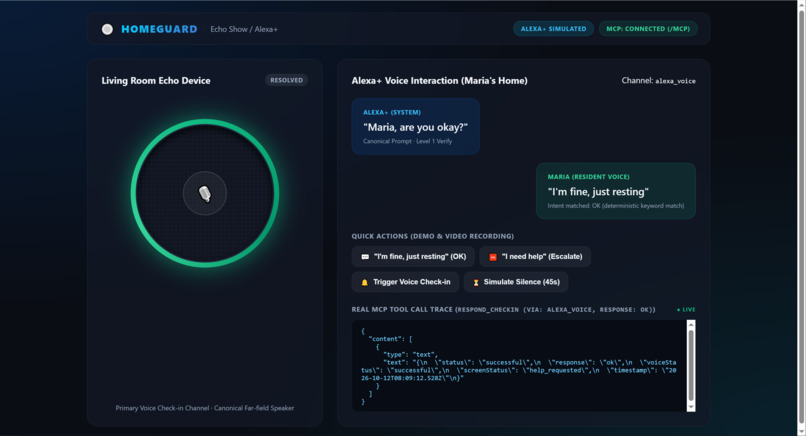Viewport: 806px width, 436px height.
Task: Trigger Voice Check-in
Action: point(405,282)
